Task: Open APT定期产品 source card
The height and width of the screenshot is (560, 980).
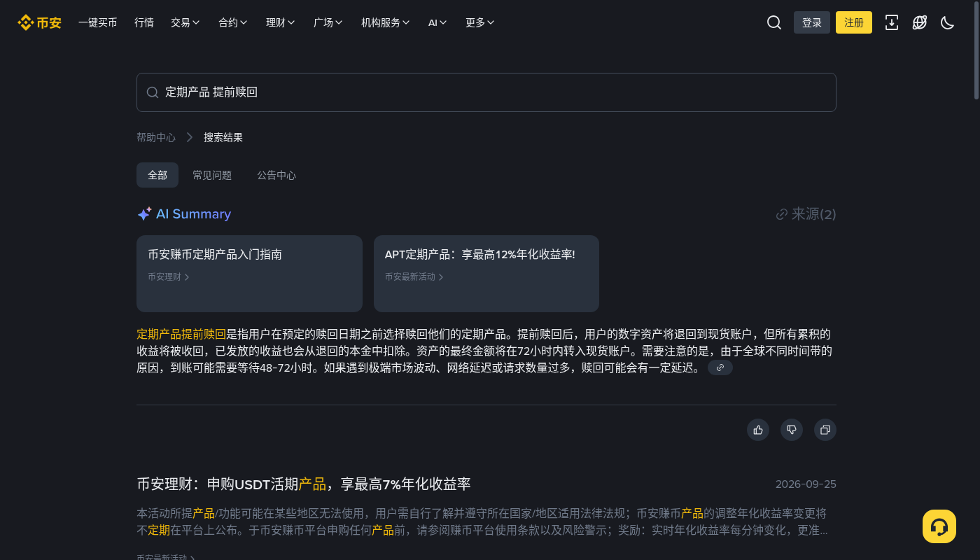Action: pos(486,274)
